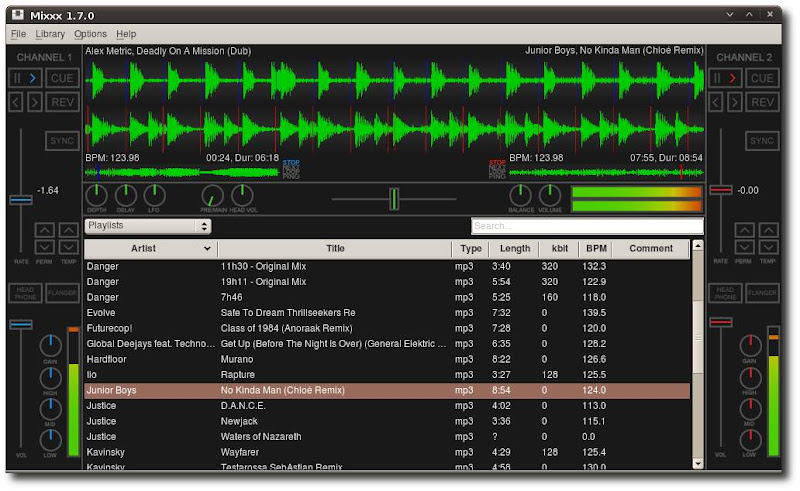Click Channel 2 CUE button
The height and width of the screenshot is (491, 800).
(x=762, y=78)
